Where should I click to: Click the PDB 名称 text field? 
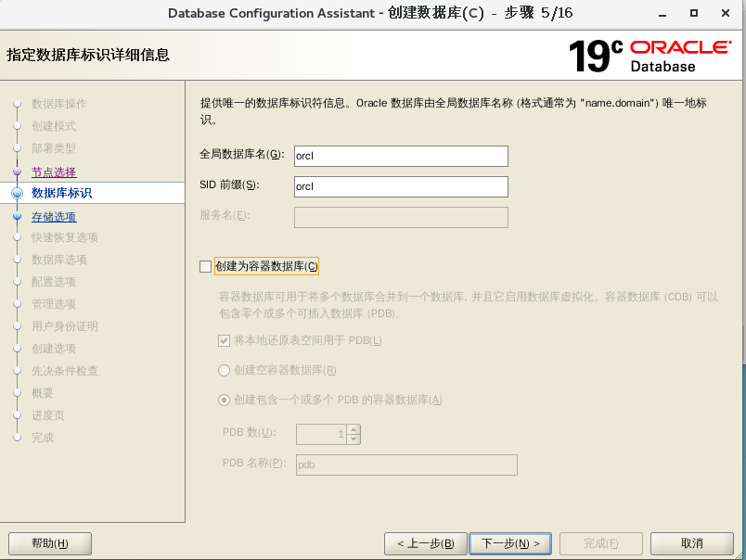click(x=405, y=465)
